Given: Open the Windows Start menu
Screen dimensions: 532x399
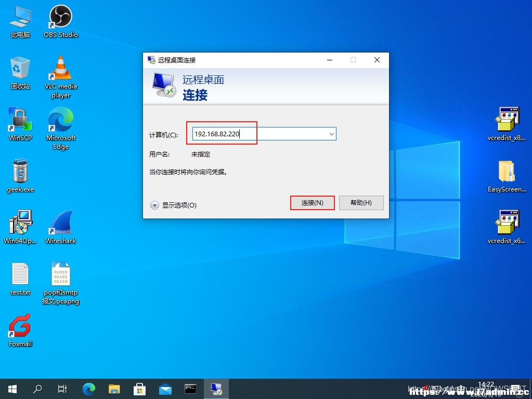Looking at the screenshot, I should tap(12, 389).
